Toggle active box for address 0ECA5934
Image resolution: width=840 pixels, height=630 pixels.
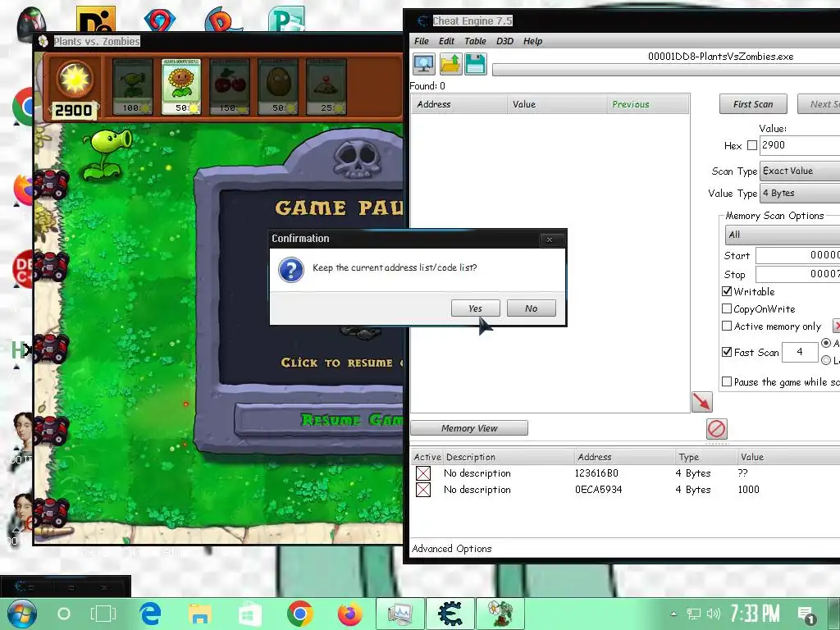tap(423, 490)
